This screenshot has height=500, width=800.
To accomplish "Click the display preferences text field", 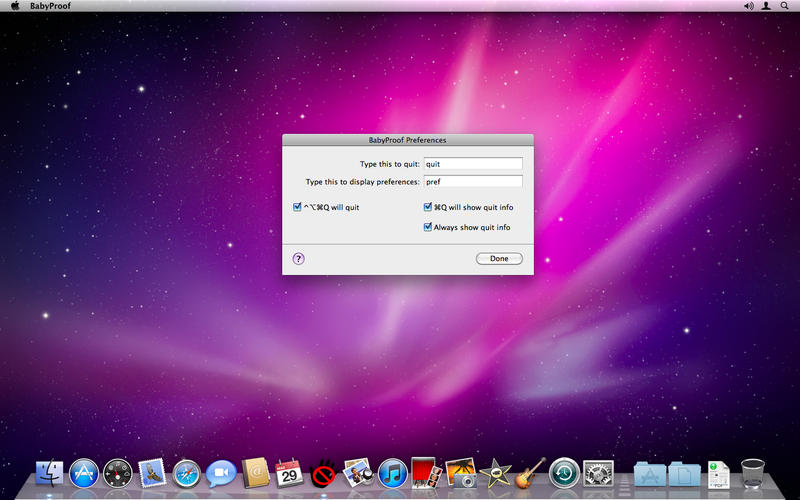I will [473, 182].
